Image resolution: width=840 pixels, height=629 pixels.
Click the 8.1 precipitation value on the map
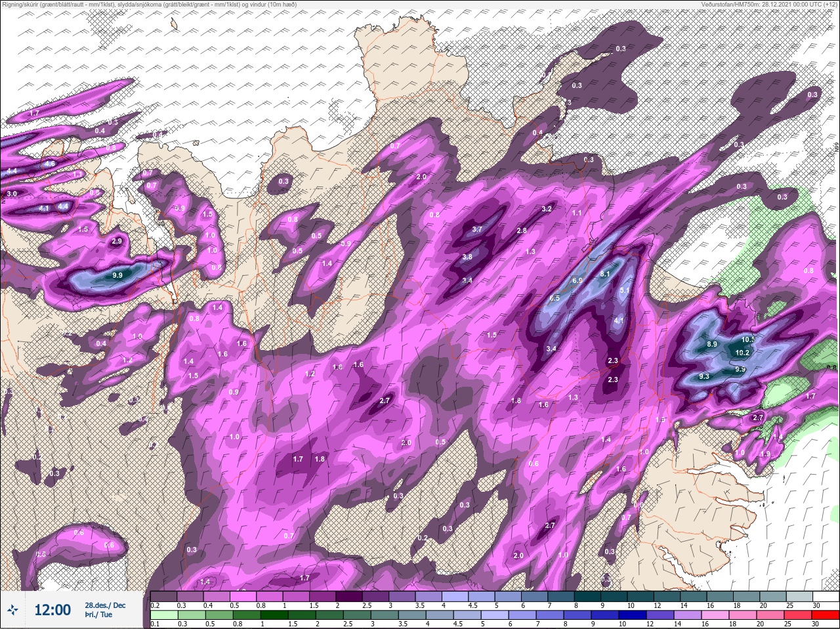(606, 274)
